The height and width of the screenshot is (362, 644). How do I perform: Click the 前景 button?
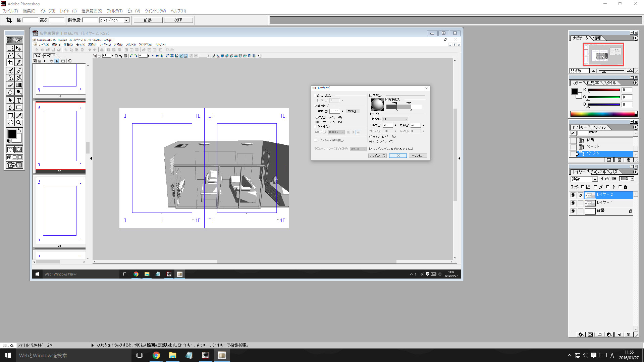click(x=148, y=20)
